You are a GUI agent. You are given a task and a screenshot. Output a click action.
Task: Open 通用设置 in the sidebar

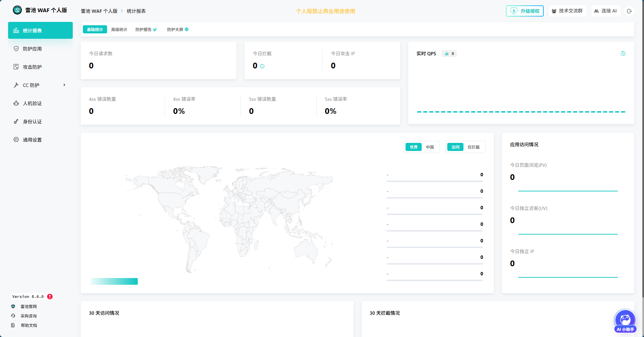pos(40,140)
